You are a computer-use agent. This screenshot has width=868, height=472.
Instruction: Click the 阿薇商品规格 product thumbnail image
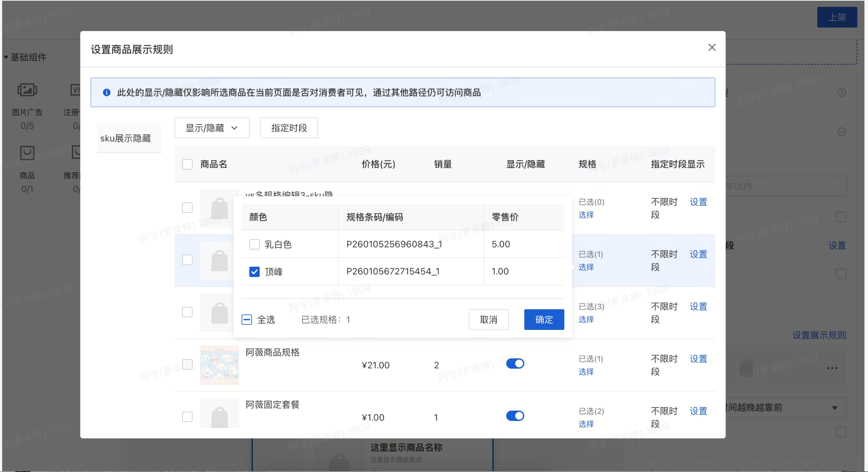219,365
